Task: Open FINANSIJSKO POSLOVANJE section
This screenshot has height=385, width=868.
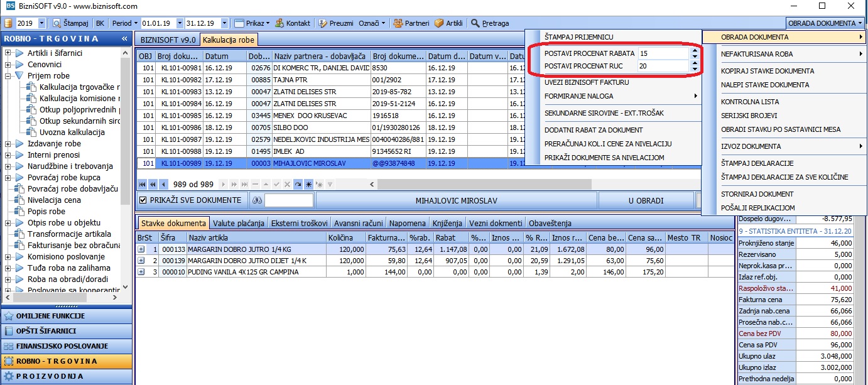Action: point(66,346)
